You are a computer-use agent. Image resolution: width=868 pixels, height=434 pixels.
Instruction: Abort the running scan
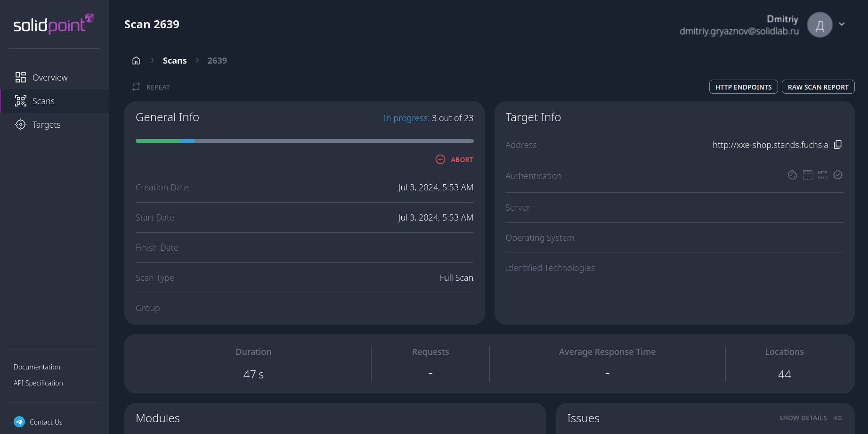(454, 159)
